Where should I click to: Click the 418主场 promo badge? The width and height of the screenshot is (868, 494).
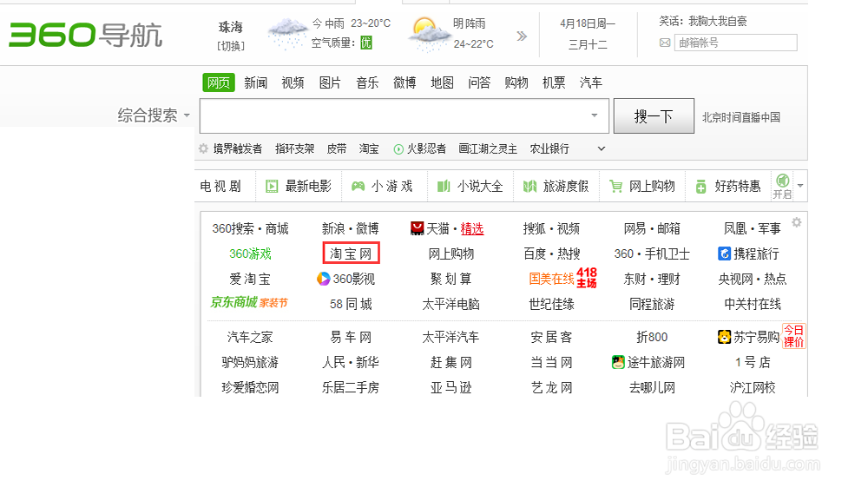pos(587,278)
